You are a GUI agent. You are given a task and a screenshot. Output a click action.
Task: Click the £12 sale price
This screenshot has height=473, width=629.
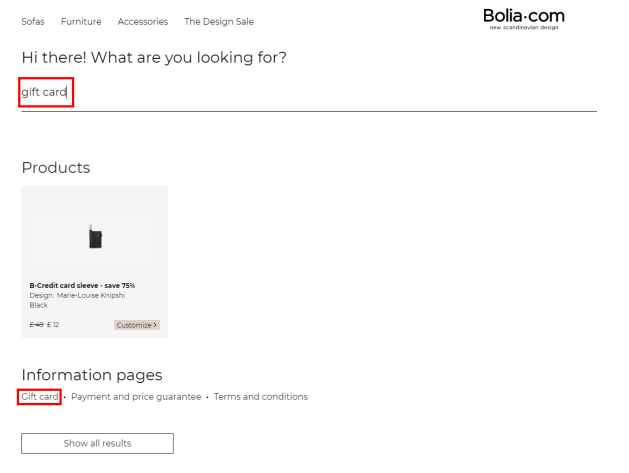pyautogui.click(x=53, y=325)
